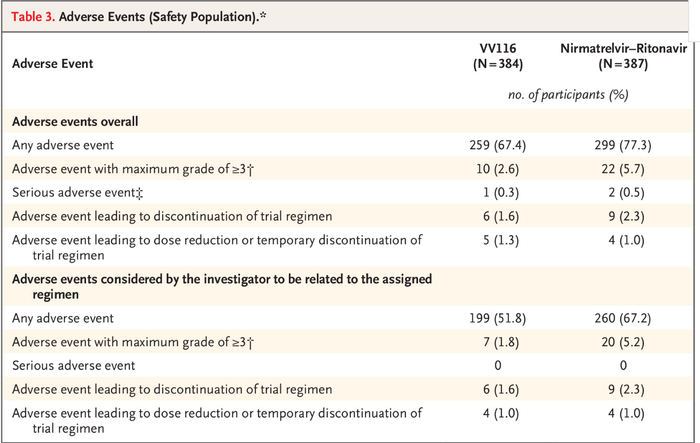This screenshot has width=700, height=443.
Task: Select the "considered by the investigator" section heading
Action: point(210,277)
